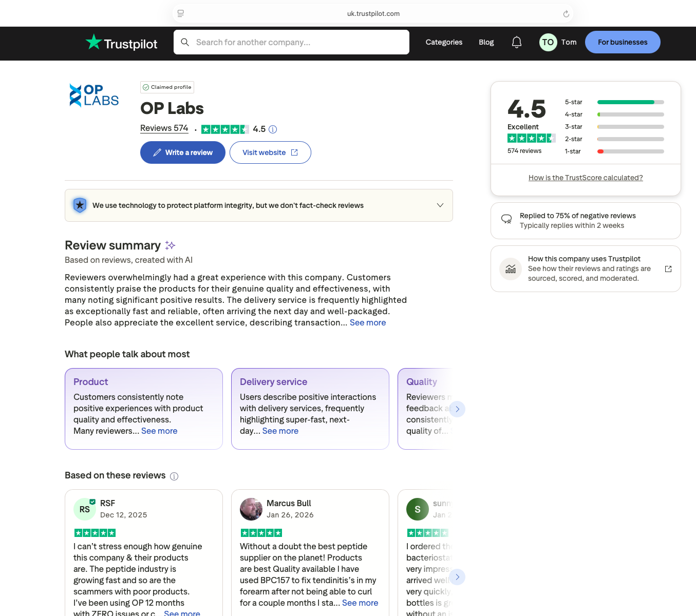Open the browser site settings icon in the address bar
Image resolution: width=696 pixels, height=616 pixels.
(x=181, y=14)
